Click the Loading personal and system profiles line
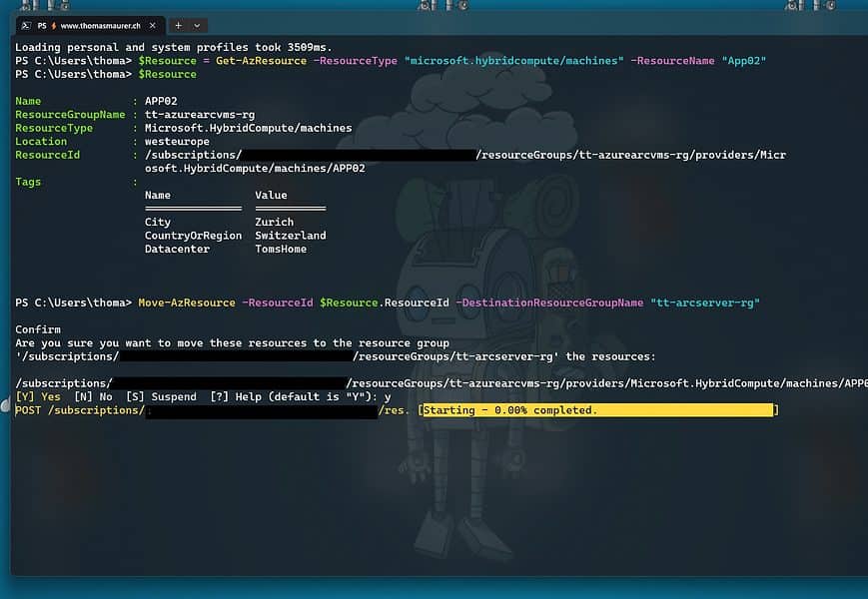This screenshot has height=599, width=868. point(173,48)
